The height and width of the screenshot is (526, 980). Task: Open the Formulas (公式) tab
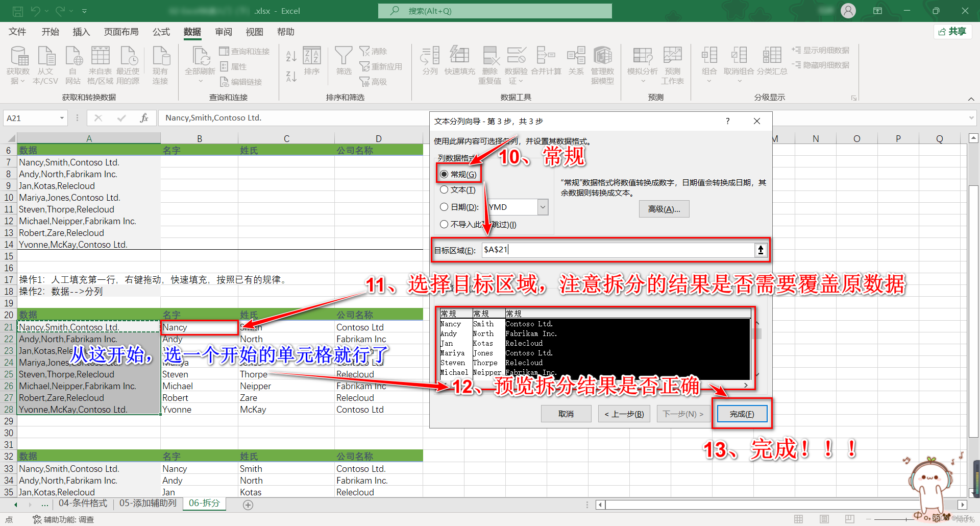pos(161,32)
